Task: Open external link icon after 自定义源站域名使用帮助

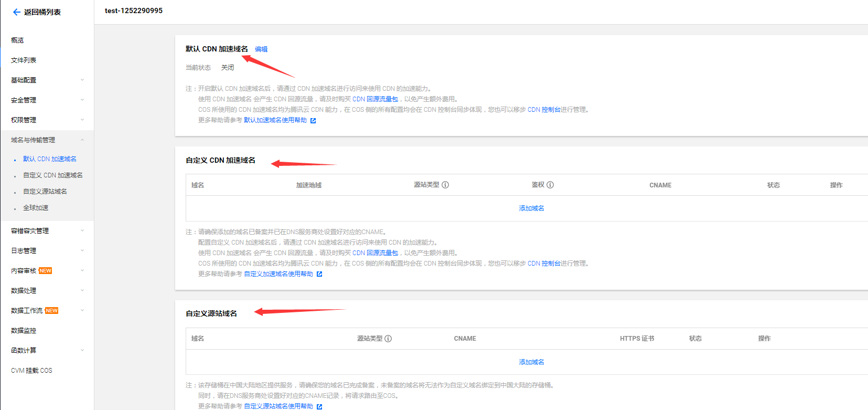Action: pyautogui.click(x=319, y=406)
